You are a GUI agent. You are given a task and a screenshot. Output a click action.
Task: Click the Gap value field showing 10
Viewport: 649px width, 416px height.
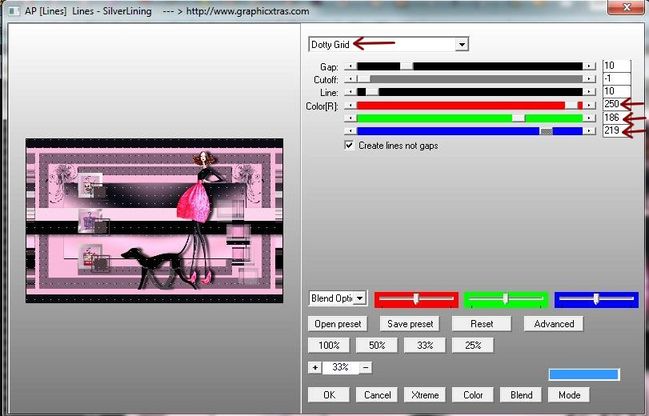[x=616, y=66]
